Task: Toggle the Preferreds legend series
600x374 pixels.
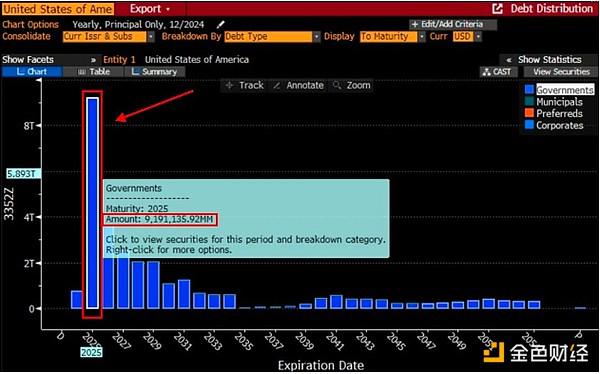Action: pos(554,114)
